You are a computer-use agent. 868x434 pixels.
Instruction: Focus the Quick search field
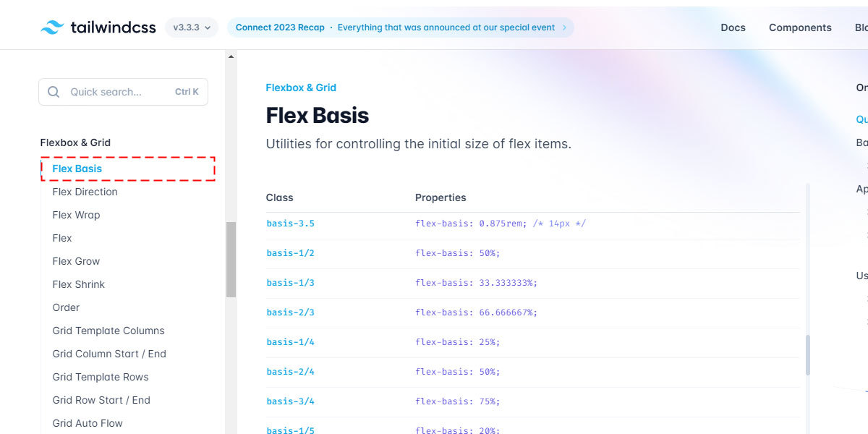point(123,92)
